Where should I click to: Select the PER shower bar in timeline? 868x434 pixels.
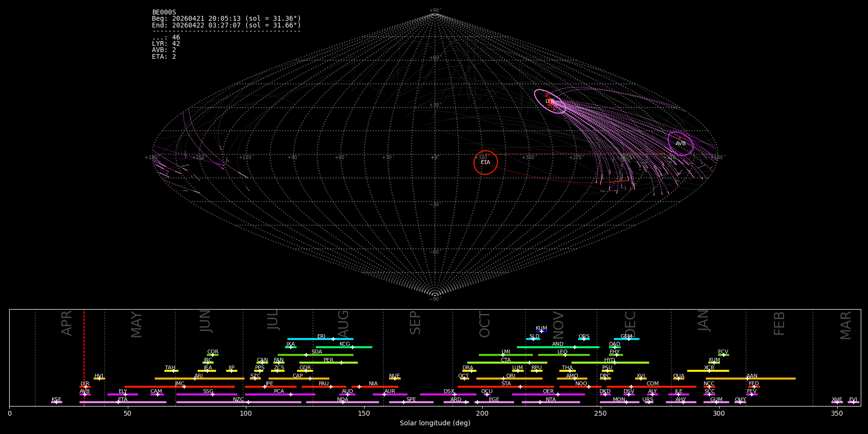(328, 363)
